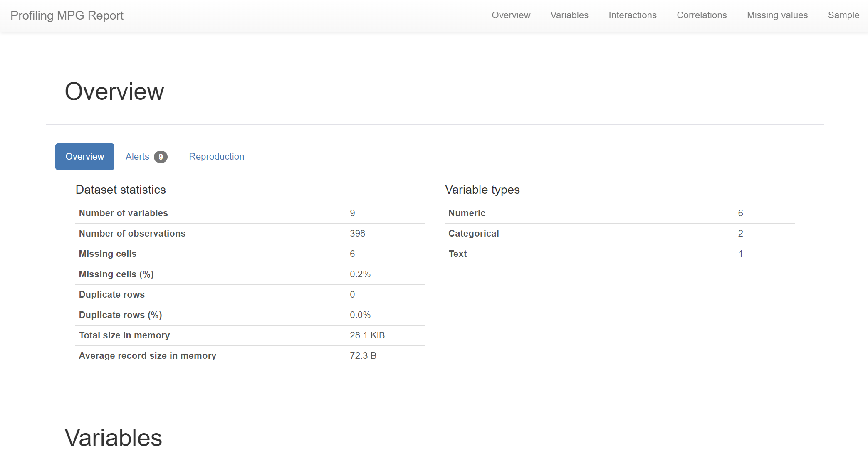Select the Missing cells value 6
The image size is (868, 471).
[x=352, y=254]
